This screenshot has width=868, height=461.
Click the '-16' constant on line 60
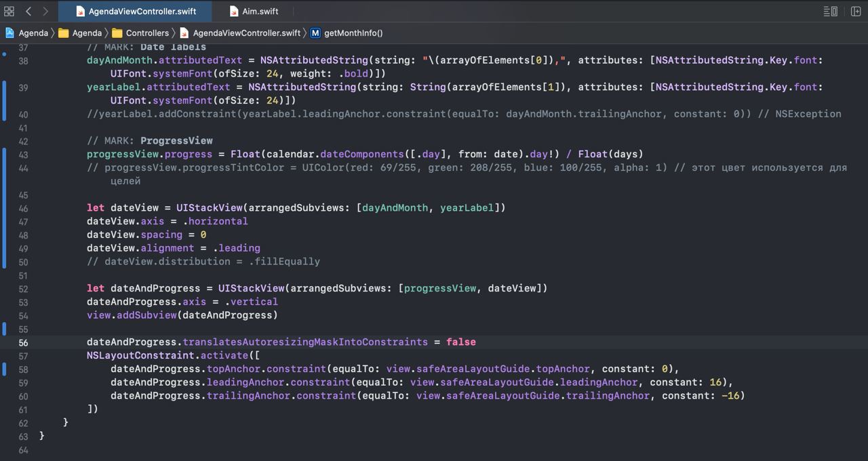coord(730,395)
